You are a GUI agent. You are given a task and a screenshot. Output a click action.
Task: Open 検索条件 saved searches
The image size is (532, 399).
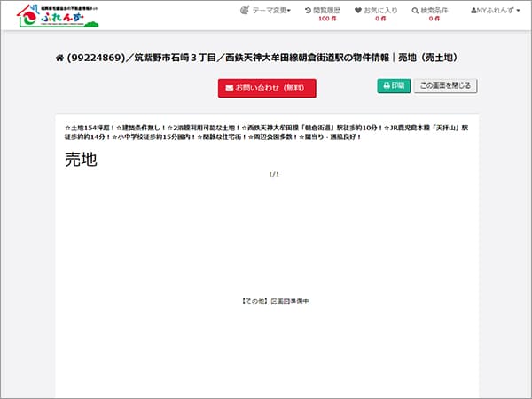pyautogui.click(x=430, y=11)
